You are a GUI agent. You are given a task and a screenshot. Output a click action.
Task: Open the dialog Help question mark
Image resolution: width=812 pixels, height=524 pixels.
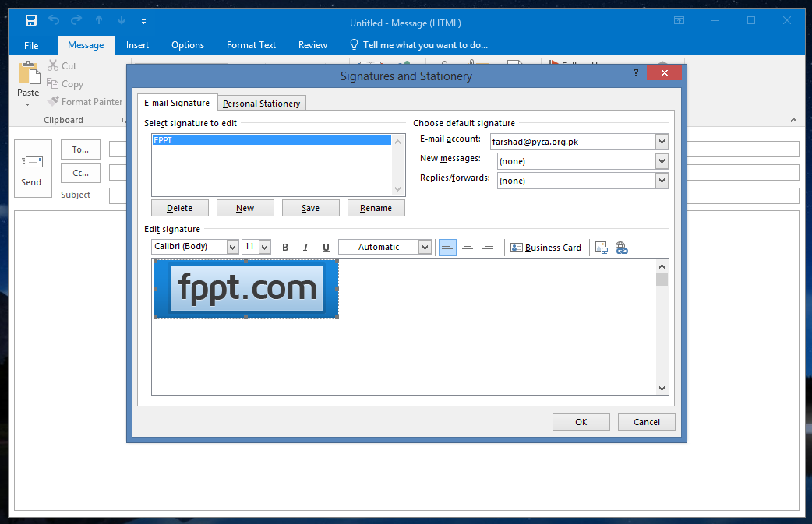(x=636, y=72)
